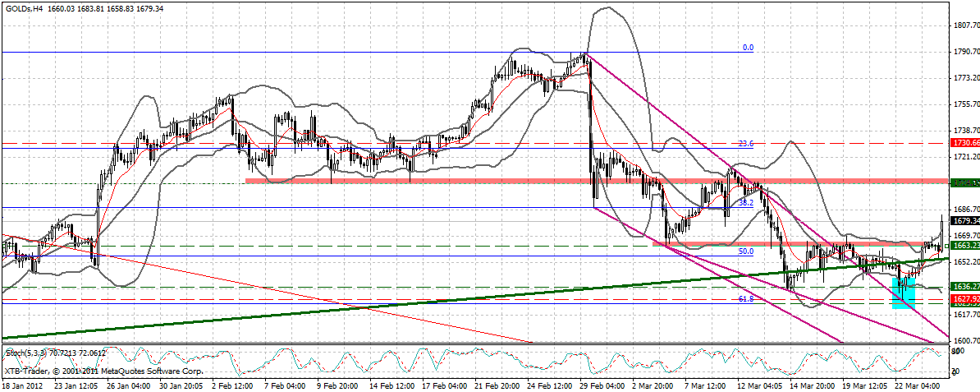980x392 pixels.
Task: Click the 1790.70 price axis value
Action: (965, 51)
